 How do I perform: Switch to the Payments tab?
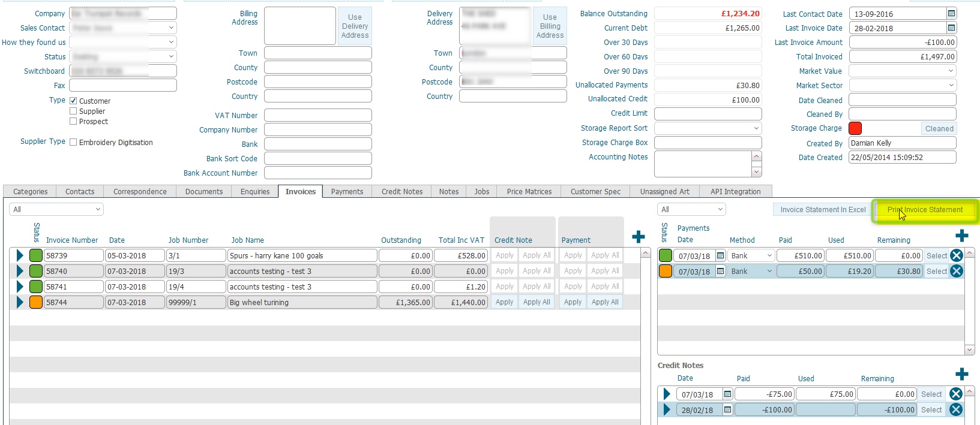(347, 192)
